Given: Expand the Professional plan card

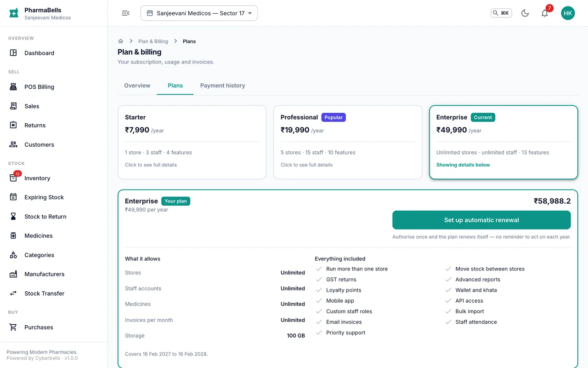Looking at the screenshot, I should (x=348, y=142).
